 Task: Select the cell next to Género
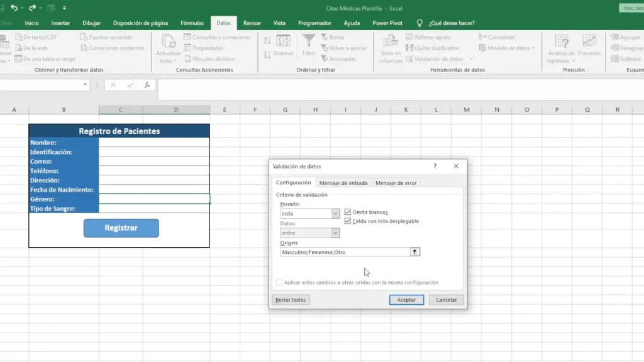(x=154, y=199)
